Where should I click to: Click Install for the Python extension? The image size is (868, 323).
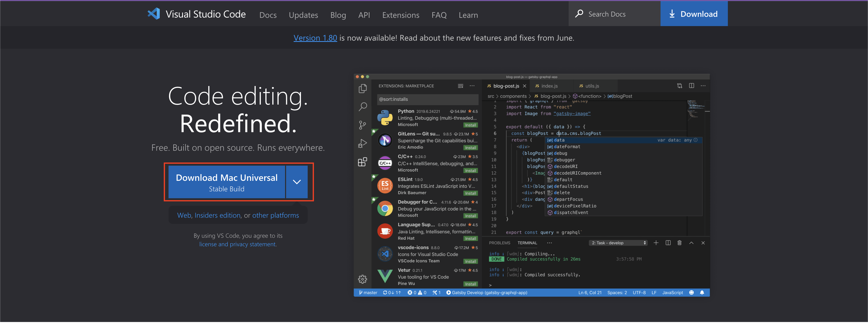pyautogui.click(x=470, y=125)
